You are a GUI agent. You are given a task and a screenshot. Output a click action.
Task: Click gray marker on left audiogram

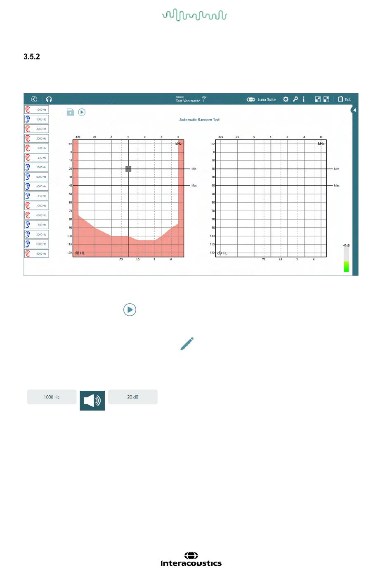coord(128,169)
